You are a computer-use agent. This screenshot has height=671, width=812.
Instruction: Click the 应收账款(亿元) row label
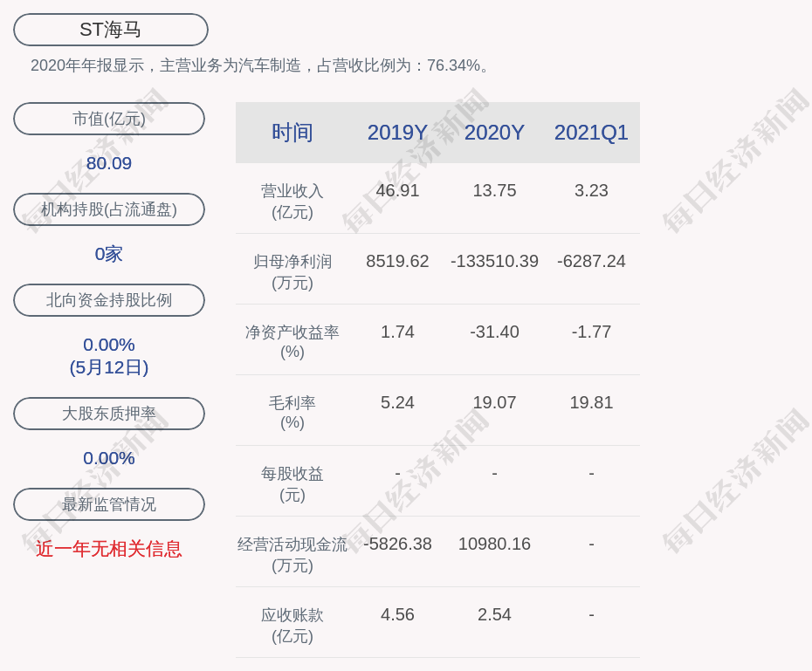[292, 626]
